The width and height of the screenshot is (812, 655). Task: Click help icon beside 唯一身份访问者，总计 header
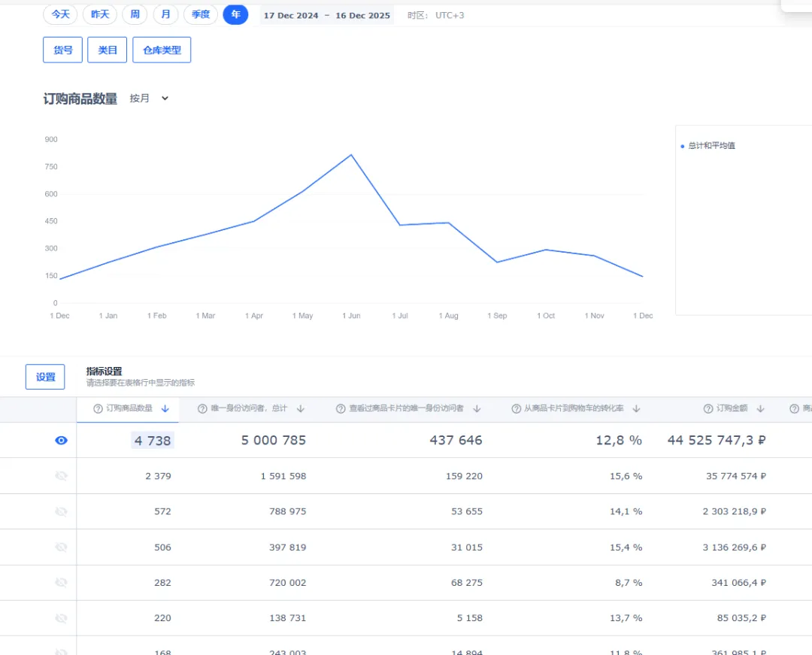(x=202, y=408)
